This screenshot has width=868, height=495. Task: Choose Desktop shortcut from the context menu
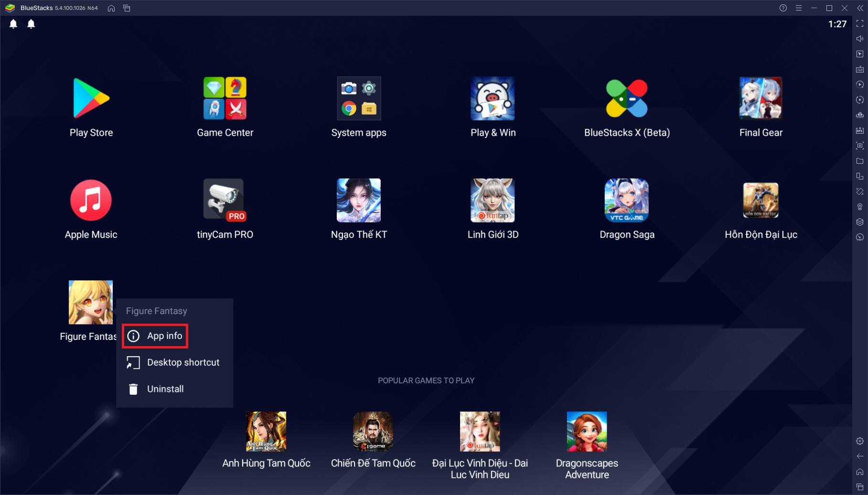click(174, 362)
